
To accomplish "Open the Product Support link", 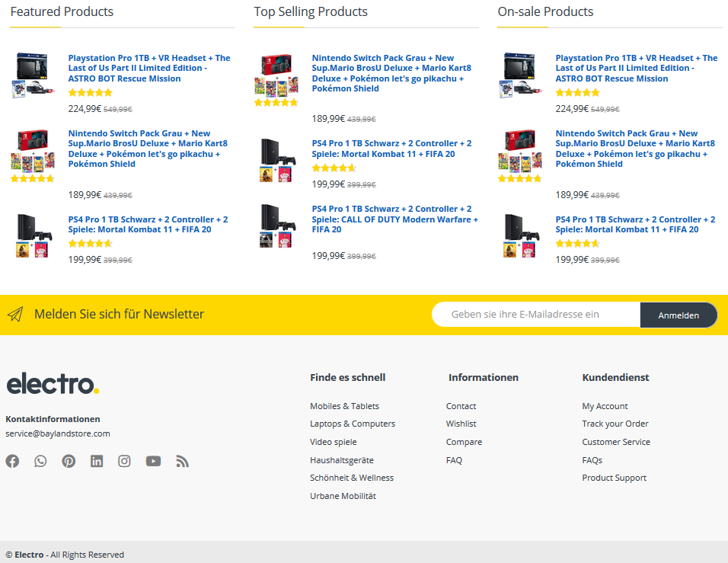I will pyautogui.click(x=615, y=478).
